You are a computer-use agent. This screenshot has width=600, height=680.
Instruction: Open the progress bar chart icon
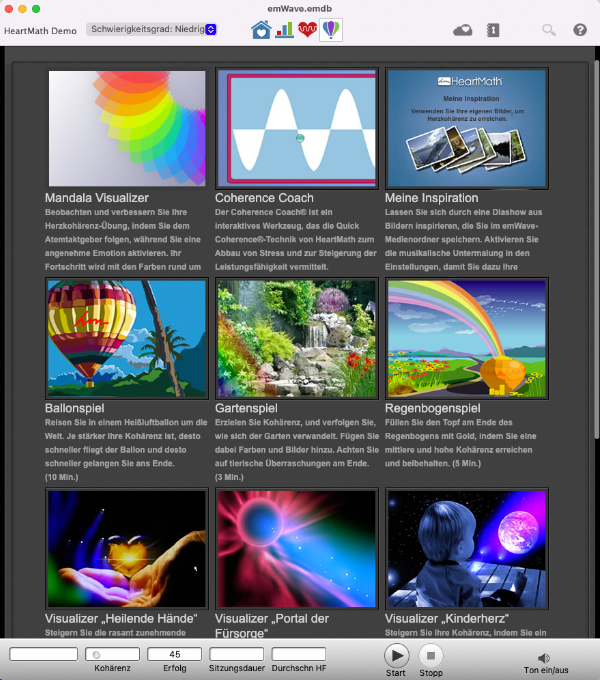tap(284, 30)
